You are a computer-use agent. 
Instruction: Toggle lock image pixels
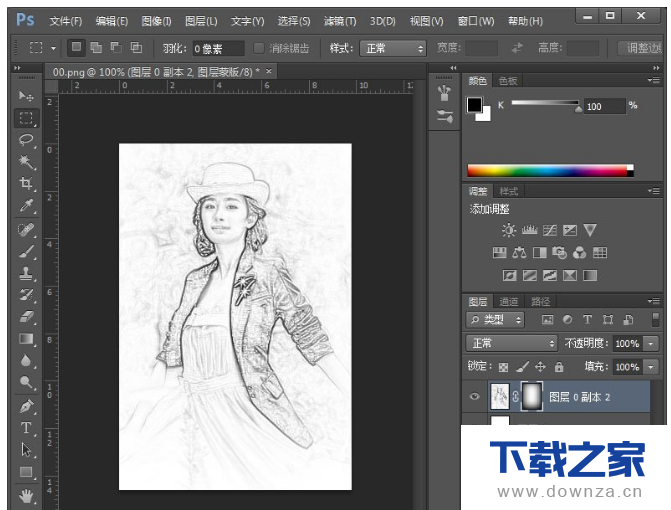(522, 367)
